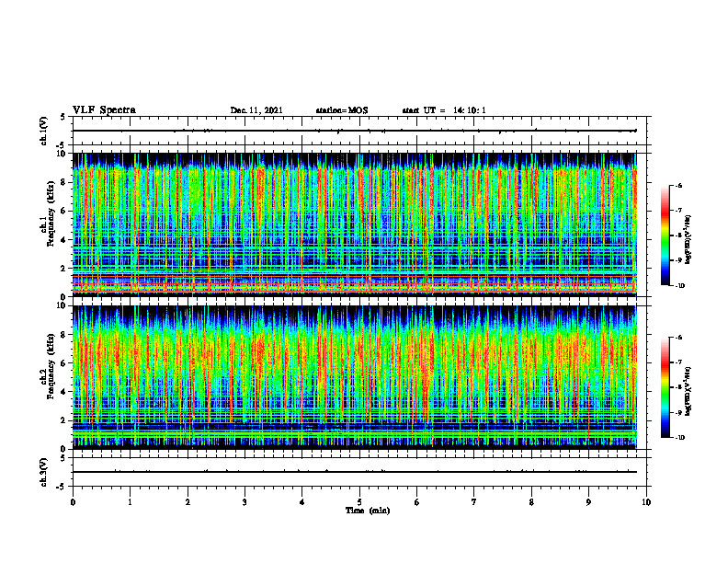Select the date text "Dec. 11, 2021"
The height and width of the screenshot is (563, 728).
point(256,110)
